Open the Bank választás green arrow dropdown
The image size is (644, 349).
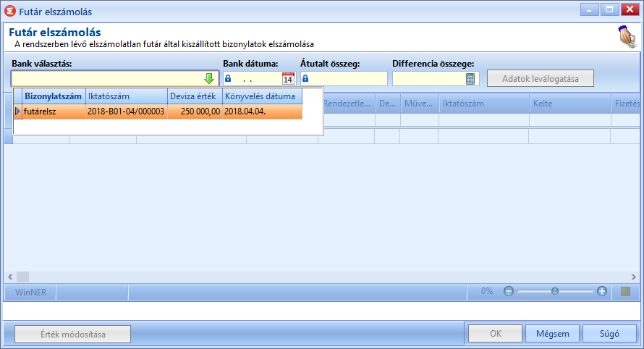(x=209, y=78)
